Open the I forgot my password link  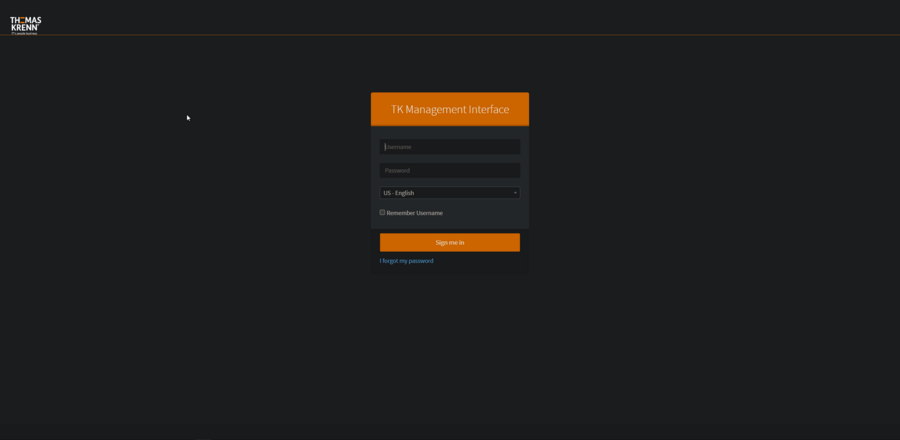tap(406, 260)
